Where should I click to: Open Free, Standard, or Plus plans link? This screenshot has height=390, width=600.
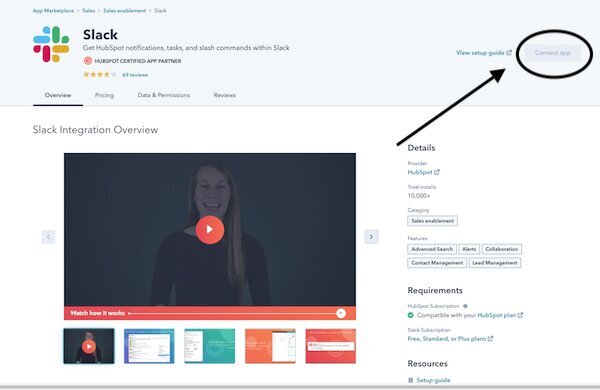[450, 339]
